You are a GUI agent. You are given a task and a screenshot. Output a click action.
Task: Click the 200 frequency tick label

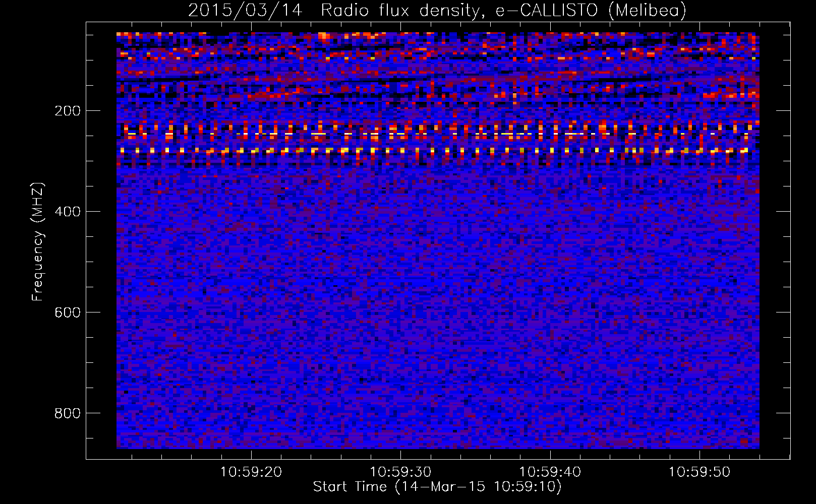point(68,111)
